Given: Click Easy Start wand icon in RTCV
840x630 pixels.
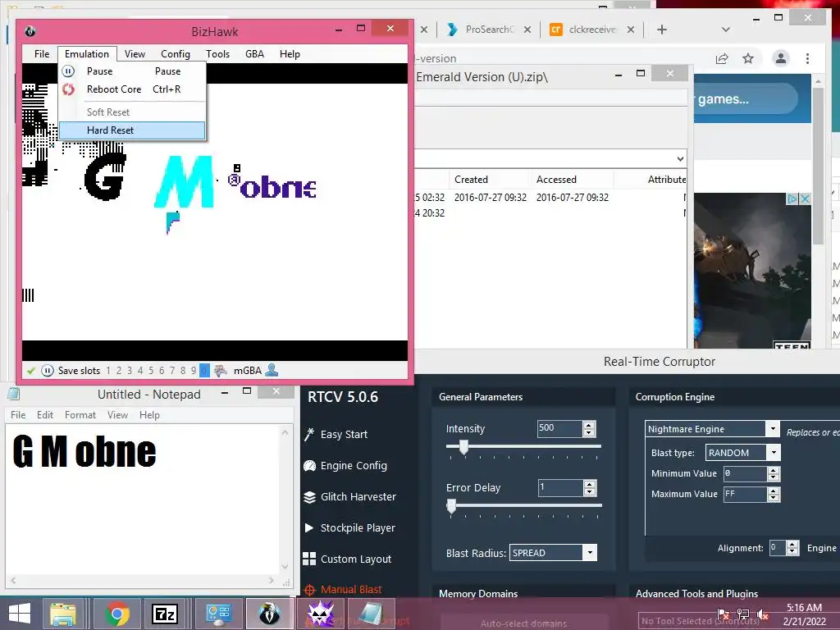Looking at the screenshot, I should coord(309,435).
